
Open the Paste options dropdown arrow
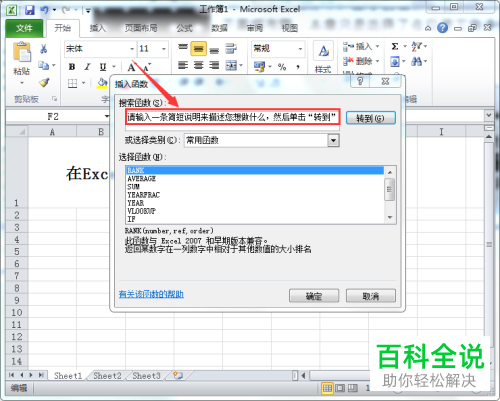tap(22, 82)
